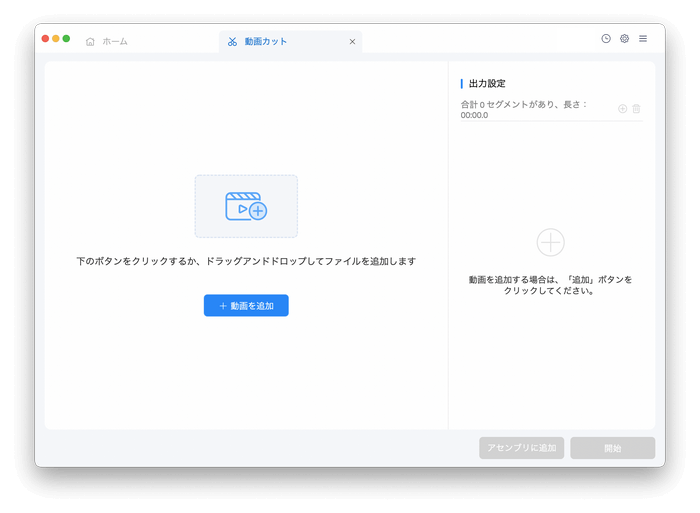This screenshot has width=700, height=513.
Task: Switch to the ホーム tab
Action: coord(114,41)
